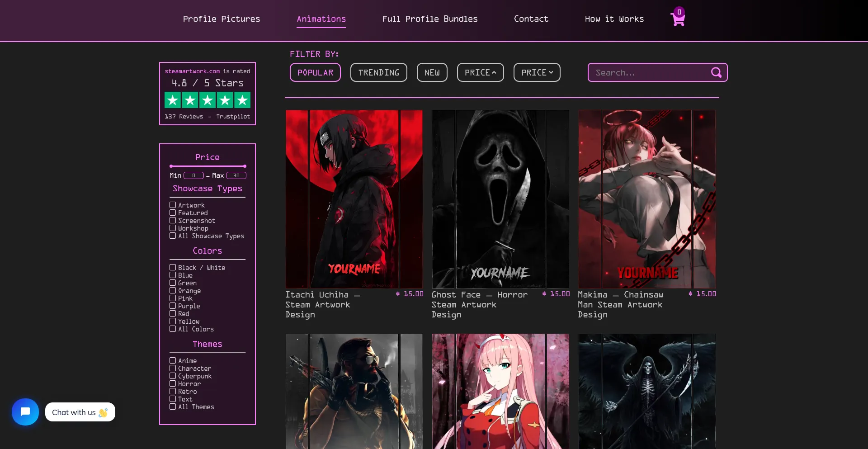Click the Price range slider's right handle
868x449 pixels.
pyautogui.click(x=245, y=166)
